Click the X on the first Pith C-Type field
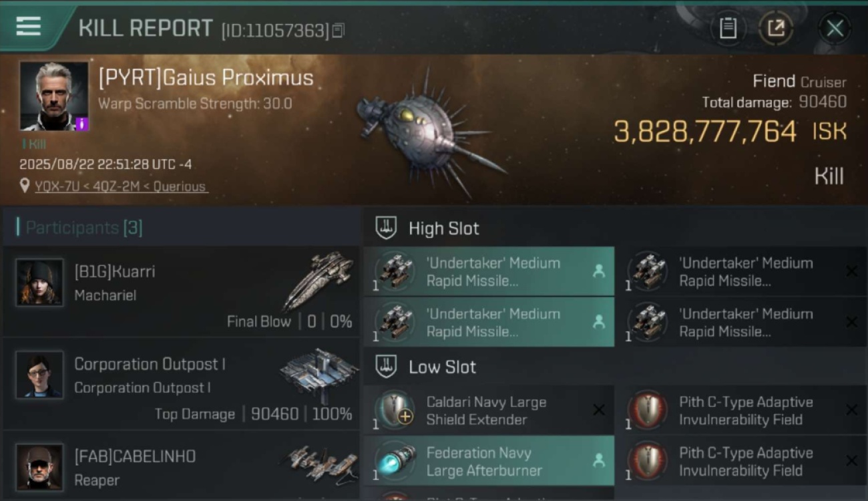 851,410
